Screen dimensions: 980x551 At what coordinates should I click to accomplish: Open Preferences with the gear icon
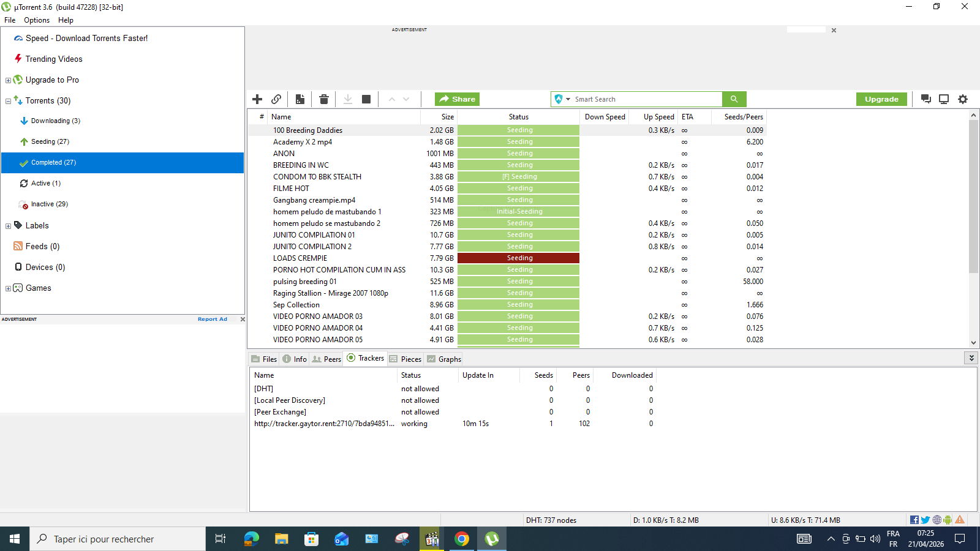963,99
